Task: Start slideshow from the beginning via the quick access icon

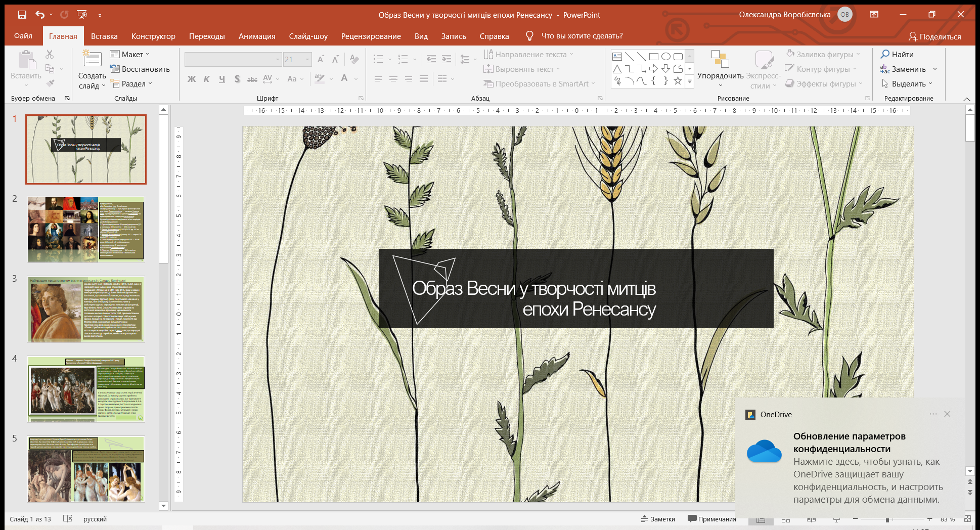Action: click(82, 15)
